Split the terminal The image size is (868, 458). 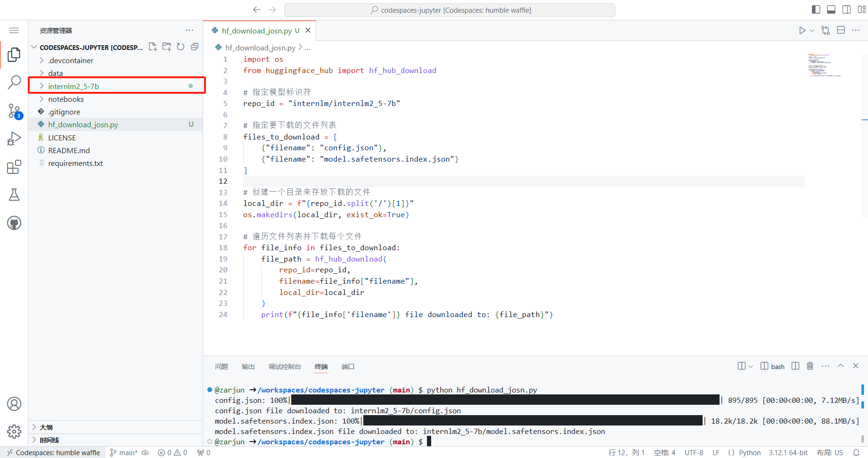point(795,366)
